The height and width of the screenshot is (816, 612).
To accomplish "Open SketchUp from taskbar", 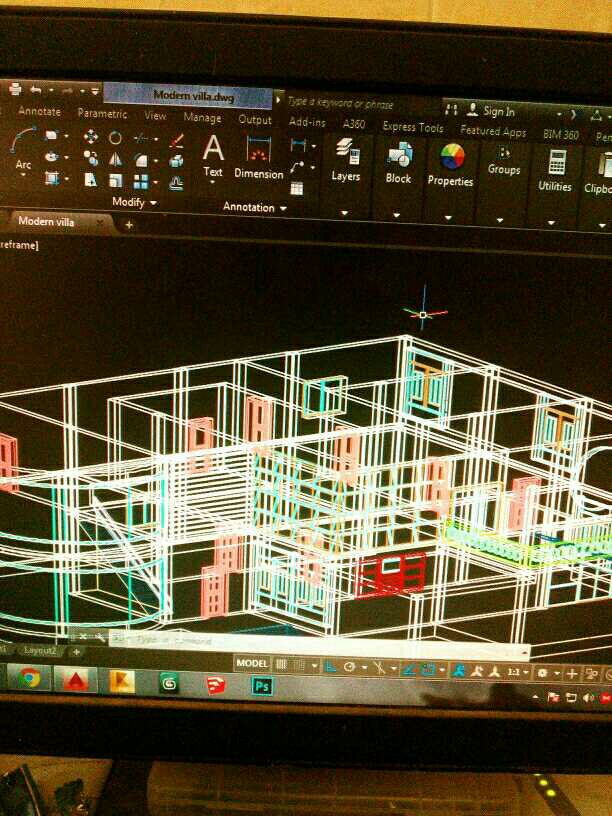I will (215, 685).
